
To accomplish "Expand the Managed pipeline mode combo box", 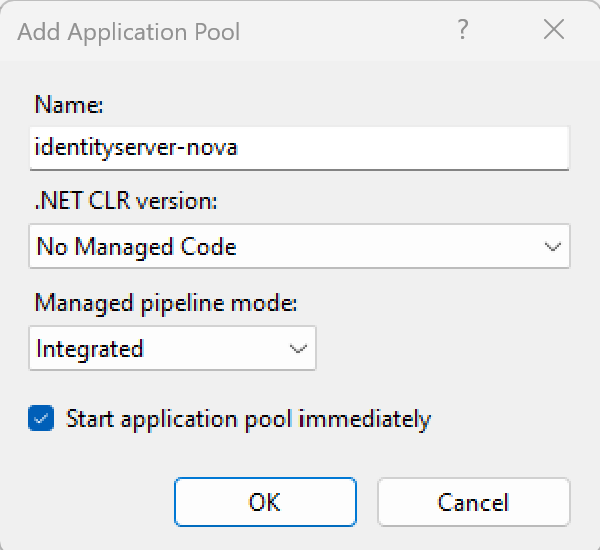I will point(172,349).
